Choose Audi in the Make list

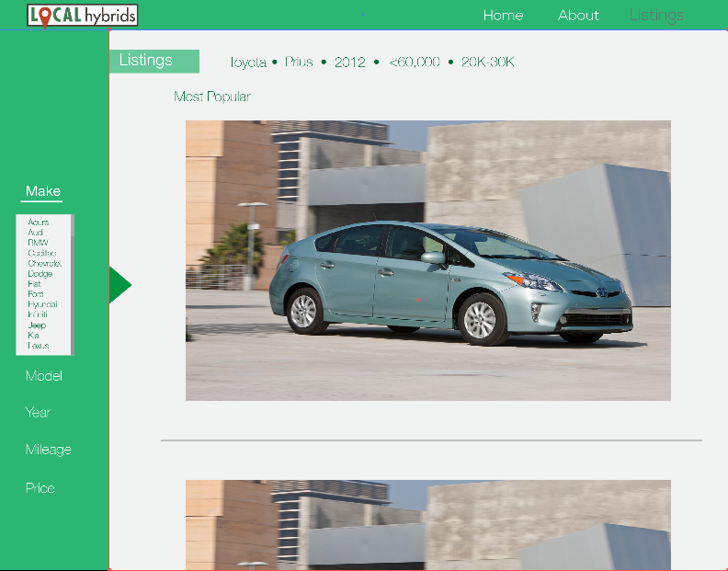35,233
